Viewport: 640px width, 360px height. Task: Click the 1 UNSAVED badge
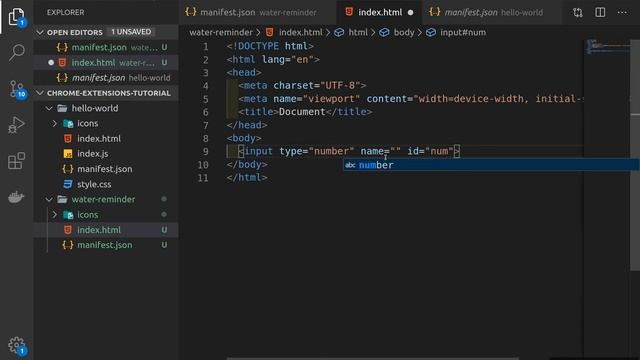coord(131,32)
